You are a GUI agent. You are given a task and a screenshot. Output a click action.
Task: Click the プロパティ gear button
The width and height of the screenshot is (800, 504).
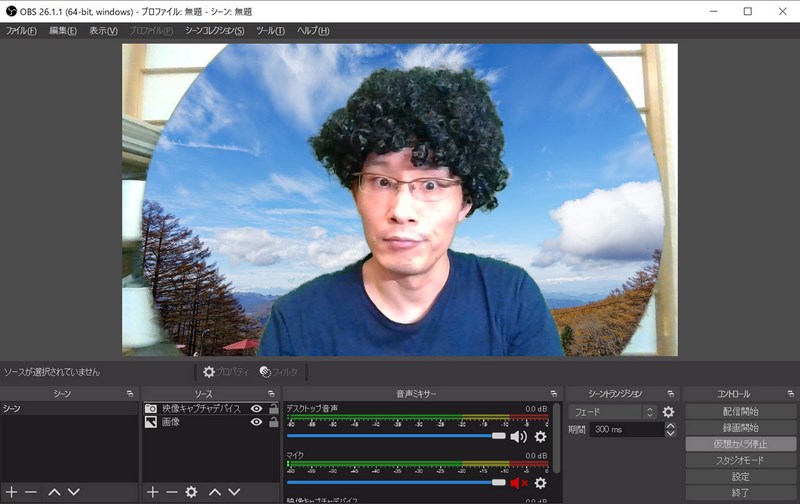[225, 372]
